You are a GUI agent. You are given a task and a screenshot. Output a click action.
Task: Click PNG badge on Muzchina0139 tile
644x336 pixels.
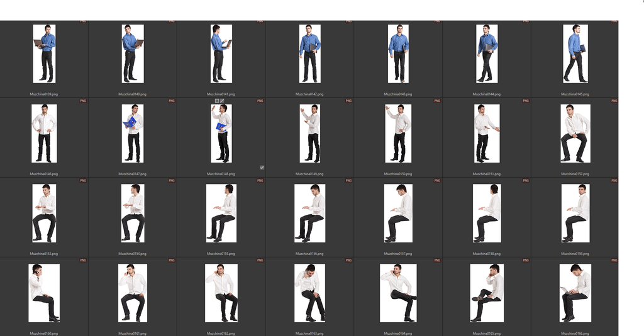83,22
